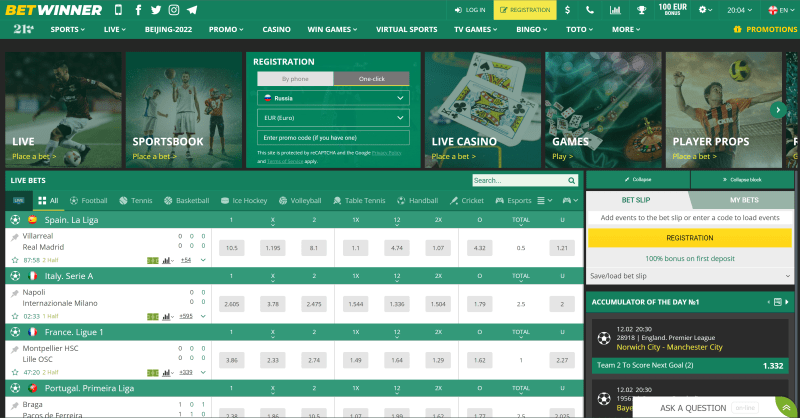Open the Twitter icon in header

click(156, 10)
